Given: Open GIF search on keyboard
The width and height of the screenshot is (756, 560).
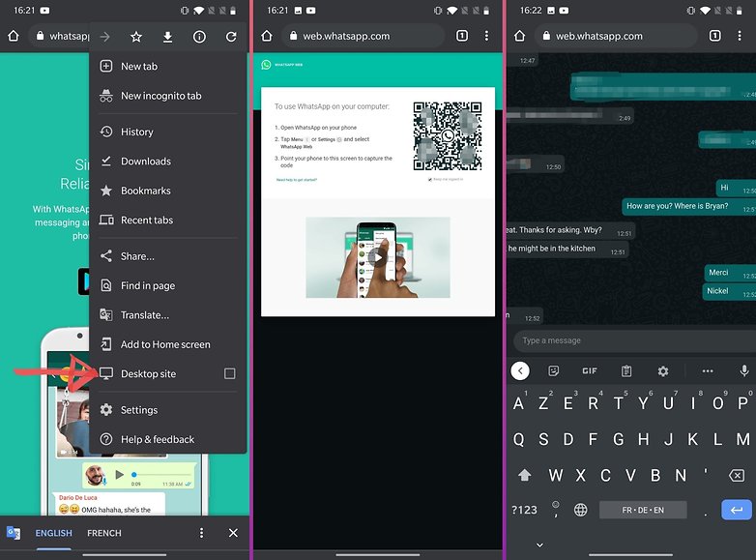Looking at the screenshot, I should coord(589,370).
